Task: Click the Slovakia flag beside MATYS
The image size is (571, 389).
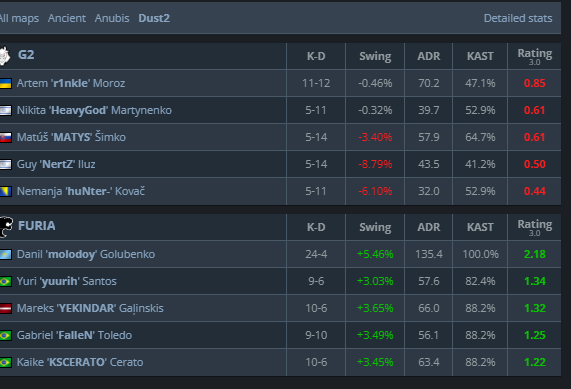Action: [x=5, y=137]
